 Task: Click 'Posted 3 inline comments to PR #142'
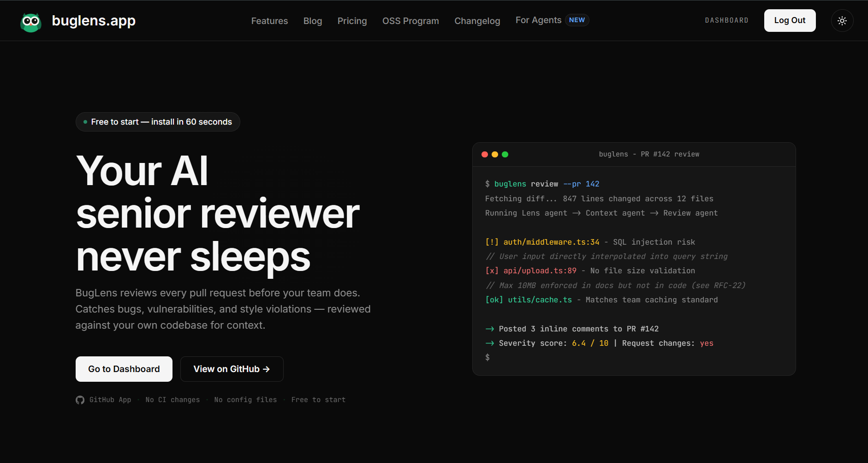click(579, 329)
